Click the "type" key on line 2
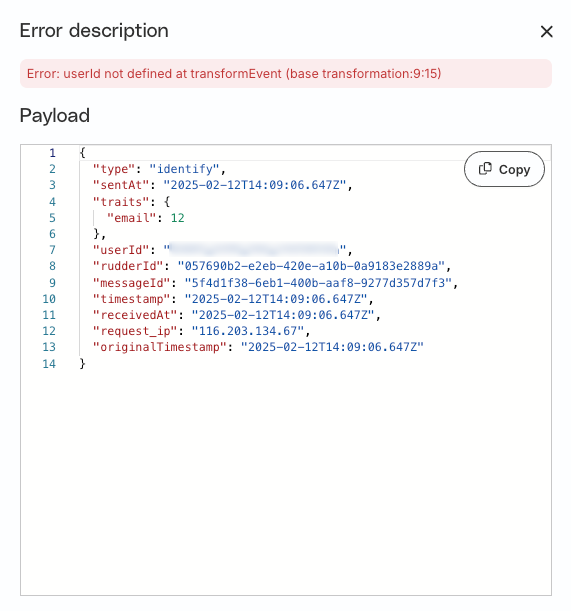The image size is (571, 611). pos(114,169)
